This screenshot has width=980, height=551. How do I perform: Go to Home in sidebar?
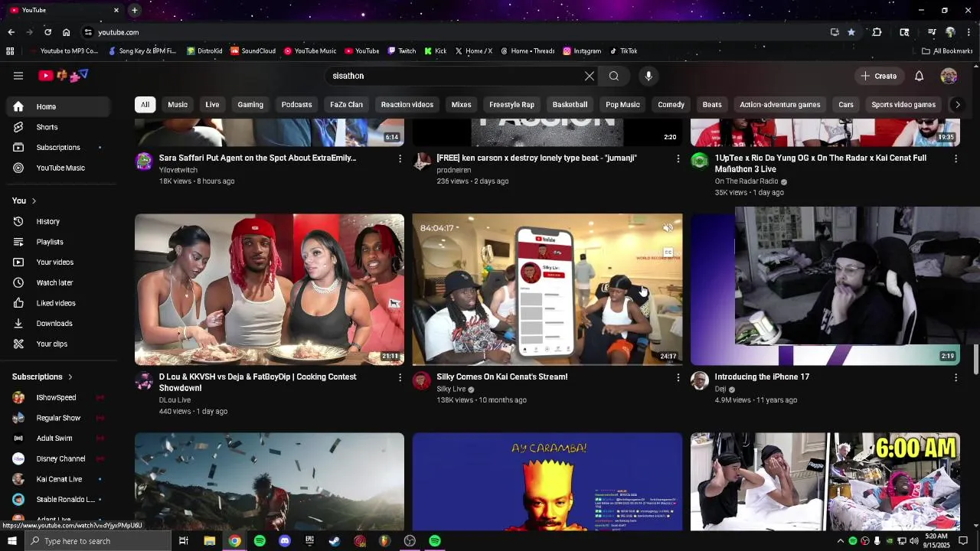tap(59, 106)
